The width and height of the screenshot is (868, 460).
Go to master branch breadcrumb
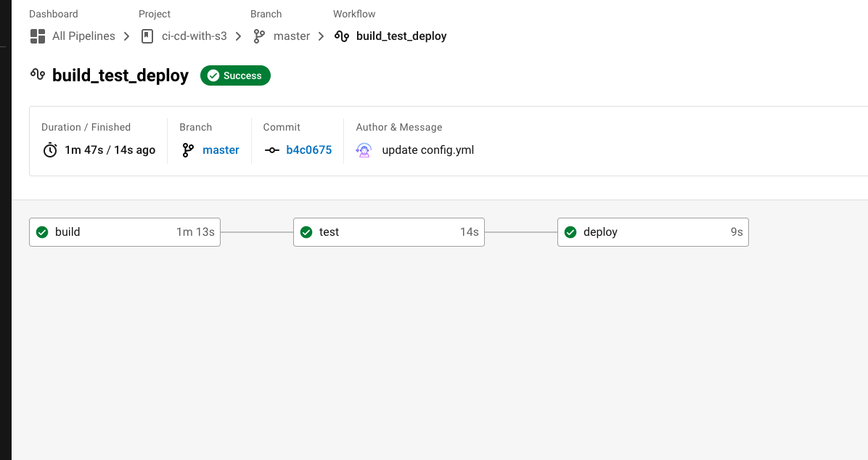[x=292, y=36]
